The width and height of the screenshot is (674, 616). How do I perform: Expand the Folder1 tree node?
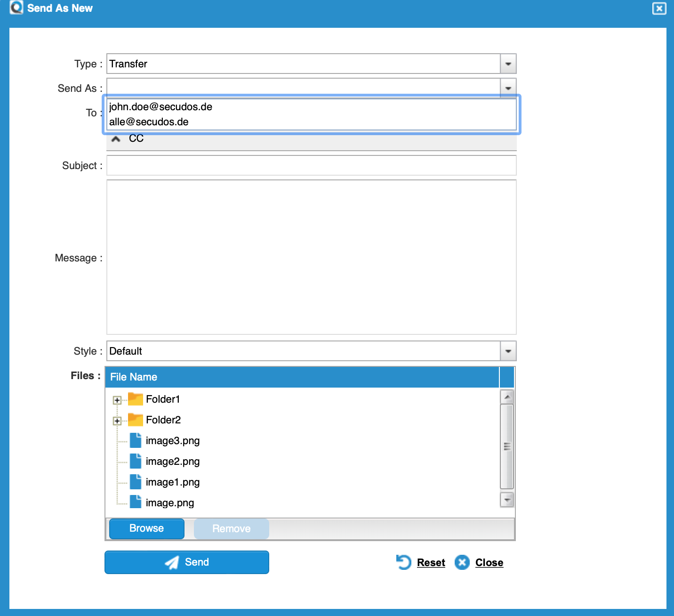point(116,399)
